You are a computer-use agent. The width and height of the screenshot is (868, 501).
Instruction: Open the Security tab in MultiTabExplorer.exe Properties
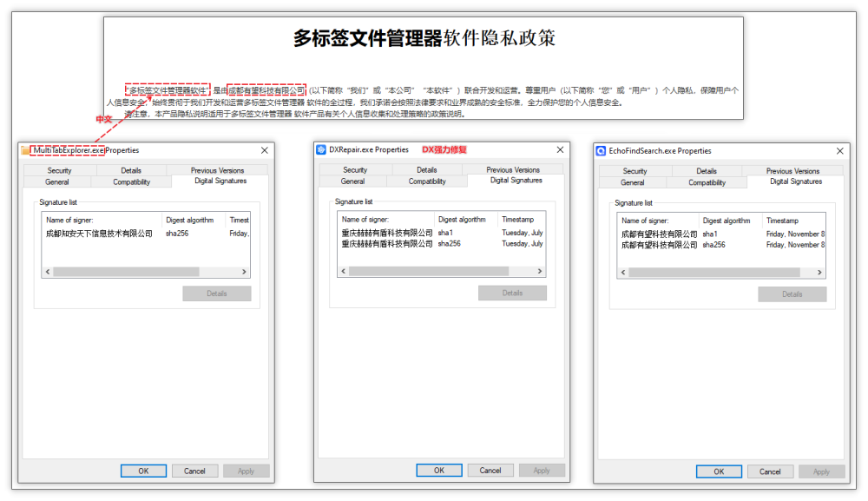59,171
